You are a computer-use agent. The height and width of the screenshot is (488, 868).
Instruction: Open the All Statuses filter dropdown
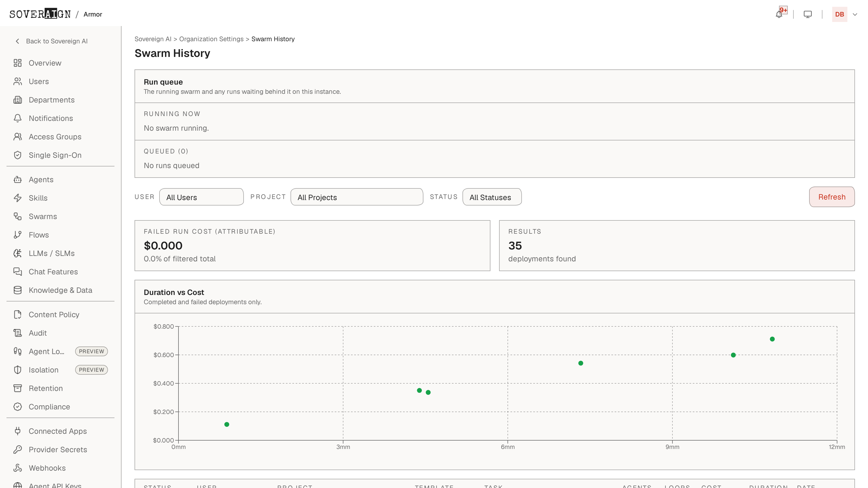click(492, 197)
